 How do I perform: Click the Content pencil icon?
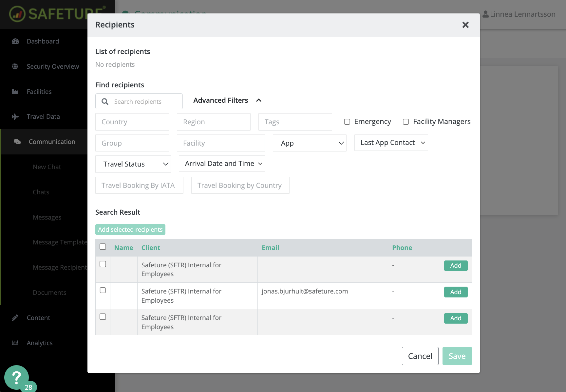[15, 317]
